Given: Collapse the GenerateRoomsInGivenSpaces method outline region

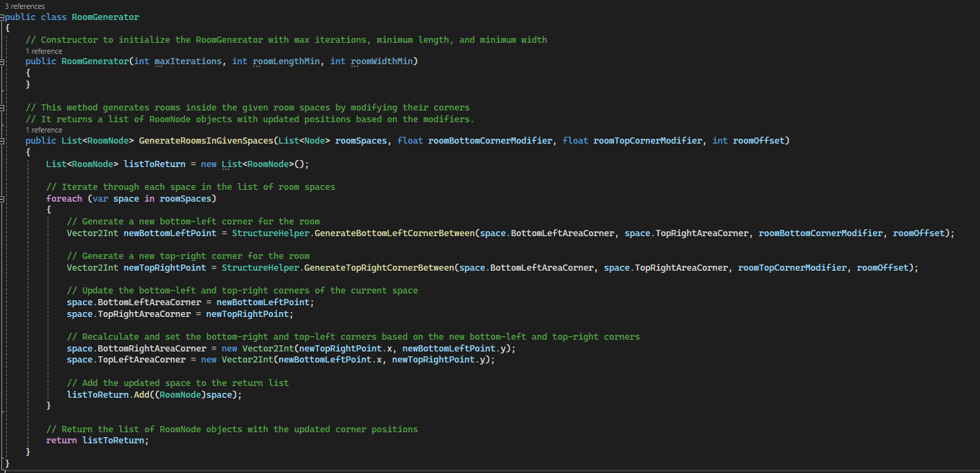Looking at the screenshot, I should pos(3,141).
